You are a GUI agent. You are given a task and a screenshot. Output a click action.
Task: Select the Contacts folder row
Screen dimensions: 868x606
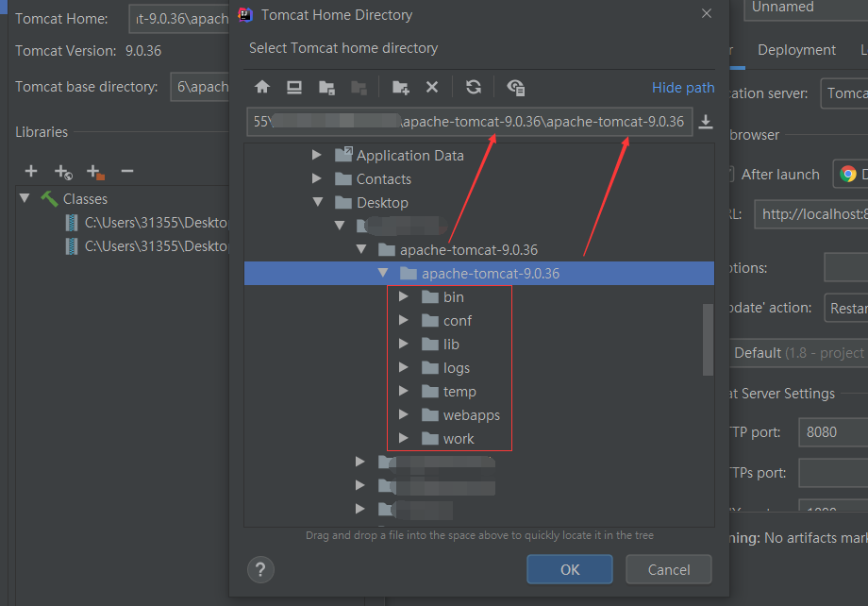tap(479, 179)
